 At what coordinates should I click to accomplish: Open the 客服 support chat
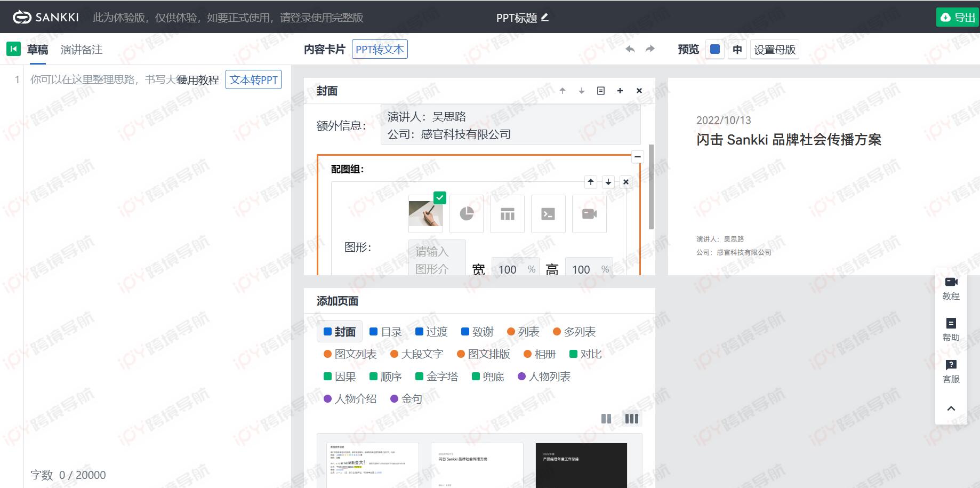pyautogui.click(x=951, y=372)
